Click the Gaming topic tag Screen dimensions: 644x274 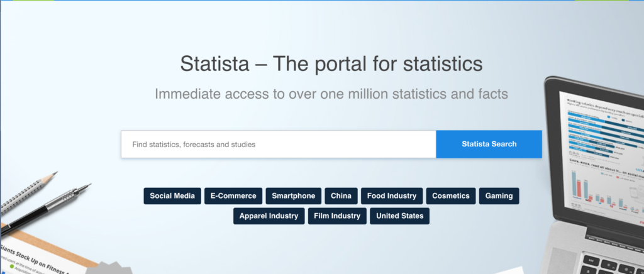tap(499, 196)
